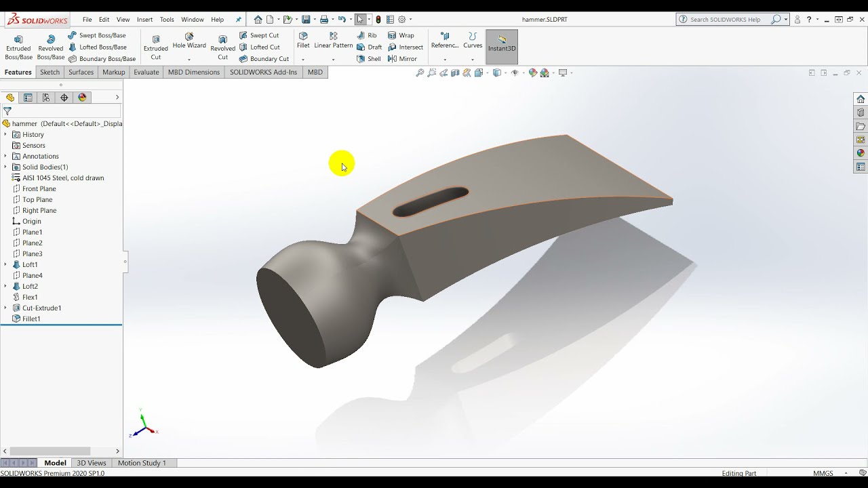This screenshot has height=488, width=868.
Task: Select the Wrap feature
Action: [401, 35]
